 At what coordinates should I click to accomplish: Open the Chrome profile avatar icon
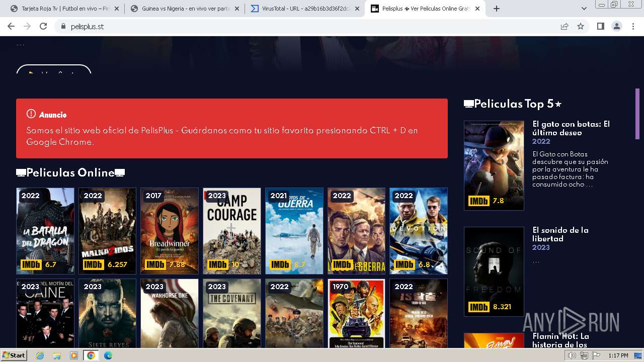[x=616, y=26]
